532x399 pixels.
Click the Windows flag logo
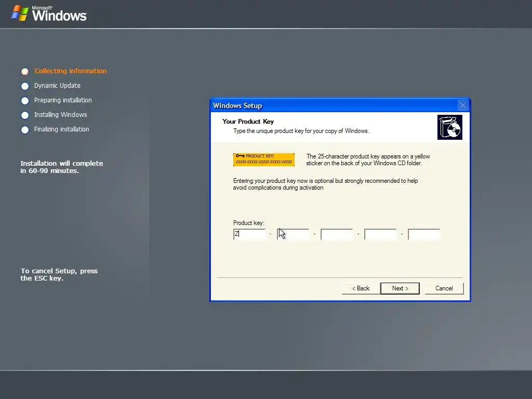(20, 13)
